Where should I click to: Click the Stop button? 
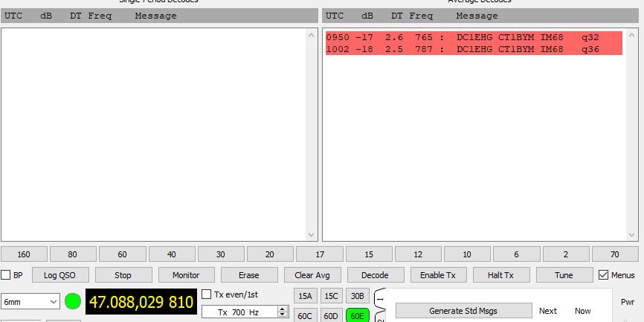click(x=123, y=275)
